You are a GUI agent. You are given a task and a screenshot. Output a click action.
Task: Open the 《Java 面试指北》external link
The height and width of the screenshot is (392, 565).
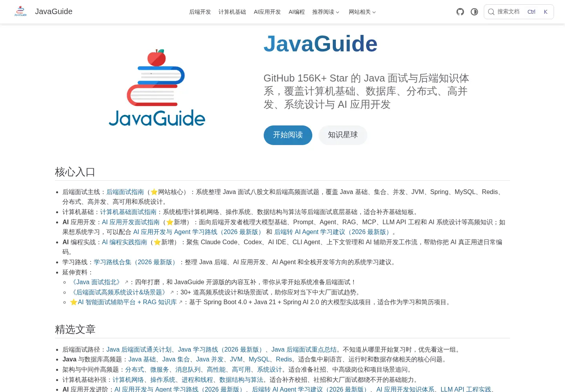point(99,282)
